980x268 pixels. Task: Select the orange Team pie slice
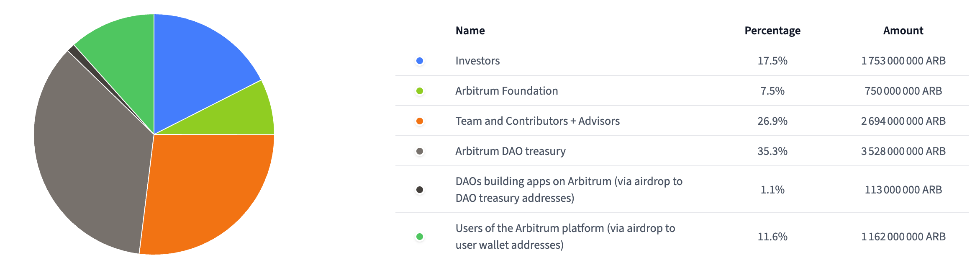point(205,188)
